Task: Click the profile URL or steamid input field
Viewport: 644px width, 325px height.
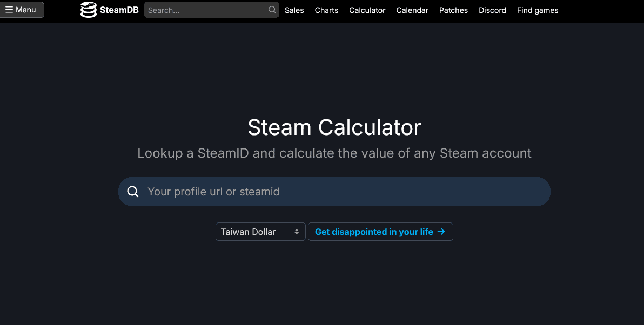Action: (334, 192)
